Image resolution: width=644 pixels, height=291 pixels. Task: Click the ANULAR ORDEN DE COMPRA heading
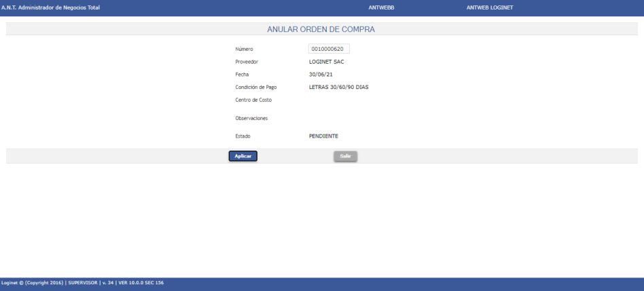point(321,30)
